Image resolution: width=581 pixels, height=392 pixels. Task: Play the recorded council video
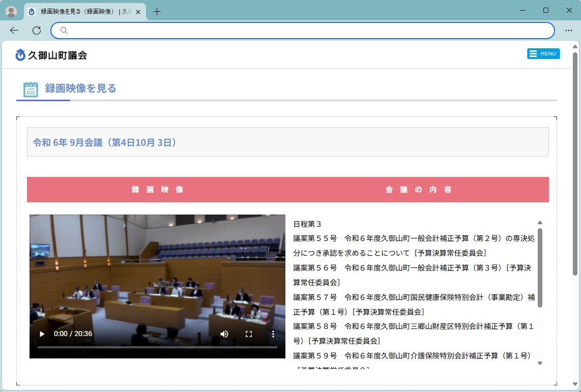(42, 334)
